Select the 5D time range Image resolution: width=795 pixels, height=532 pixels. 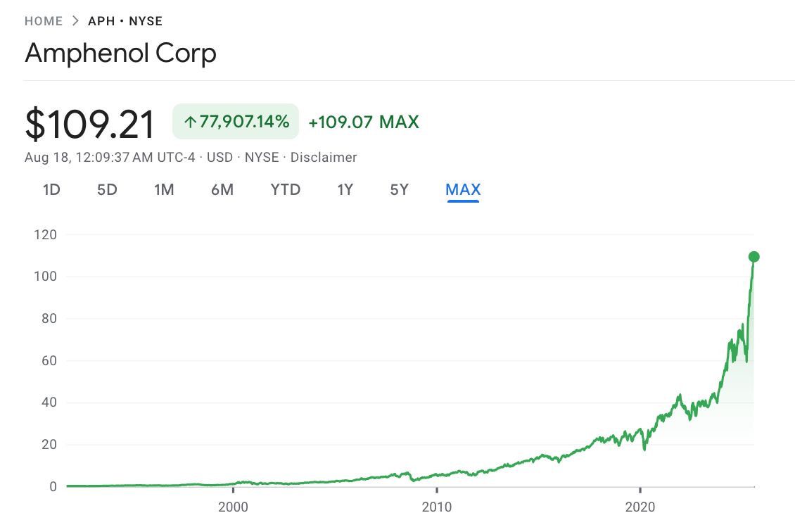[x=107, y=189]
